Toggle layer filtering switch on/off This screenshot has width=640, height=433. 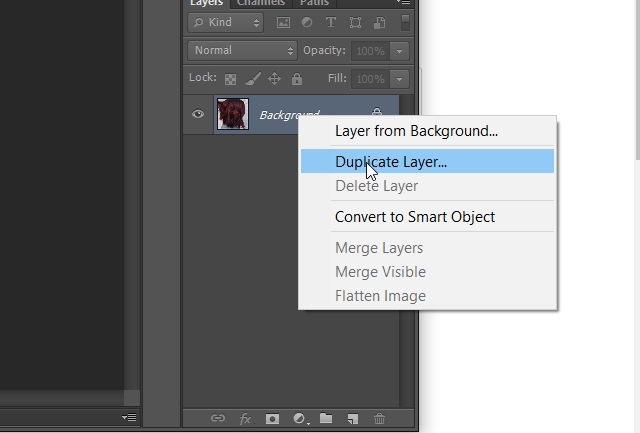(405, 22)
